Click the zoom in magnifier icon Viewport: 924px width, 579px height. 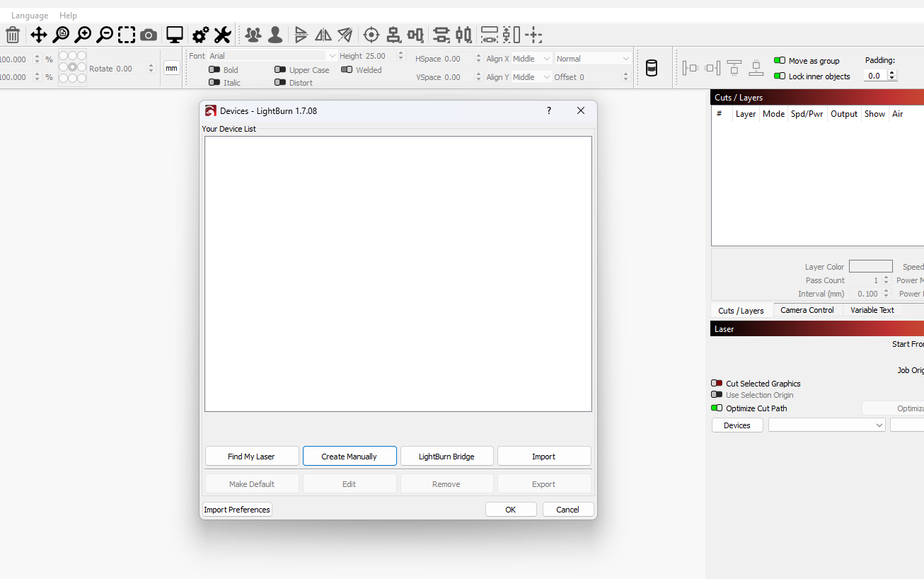(83, 35)
